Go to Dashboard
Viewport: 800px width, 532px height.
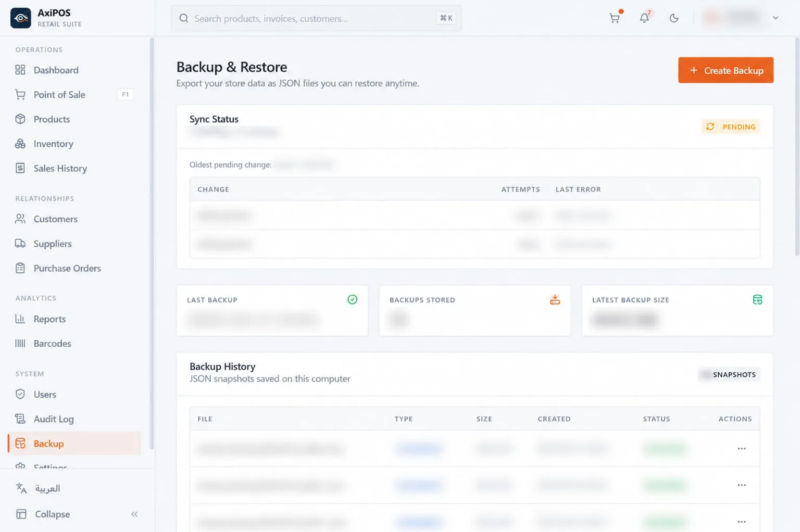(74, 70)
